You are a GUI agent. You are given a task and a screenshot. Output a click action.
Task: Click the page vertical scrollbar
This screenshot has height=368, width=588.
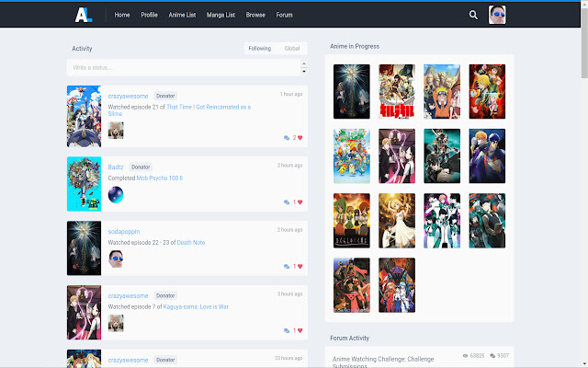tap(584, 42)
